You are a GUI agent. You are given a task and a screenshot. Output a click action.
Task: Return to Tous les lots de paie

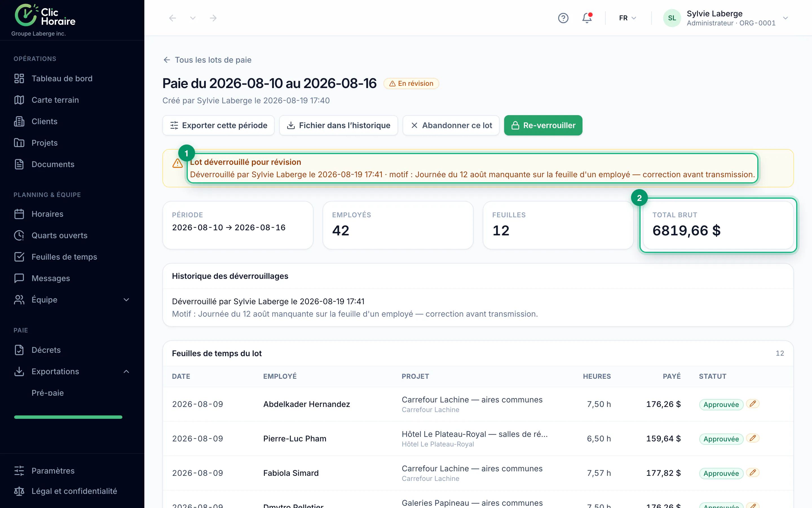[x=207, y=60]
